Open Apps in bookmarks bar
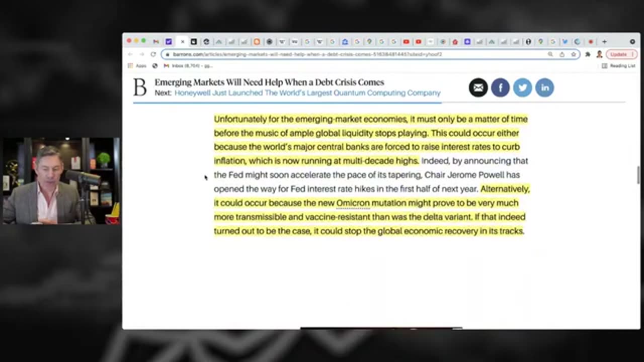Image resolution: width=644 pixels, height=362 pixels. point(137,66)
